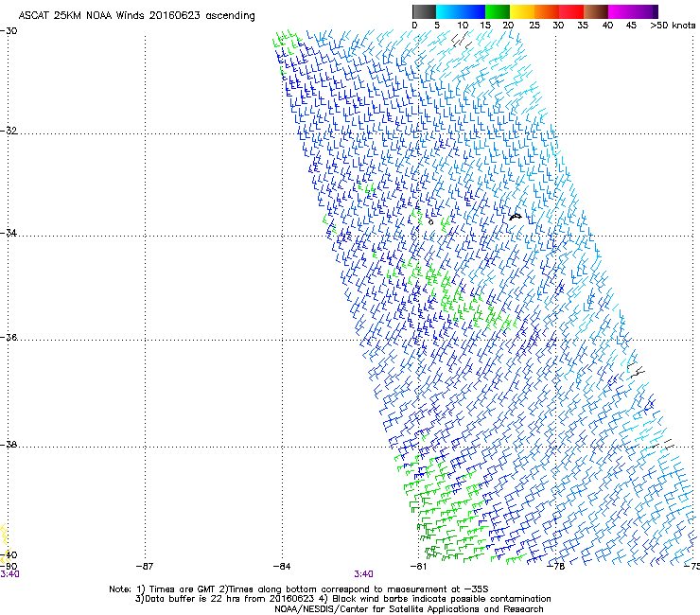Pick the red 30-35 knots legend segment

coord(571,11)
